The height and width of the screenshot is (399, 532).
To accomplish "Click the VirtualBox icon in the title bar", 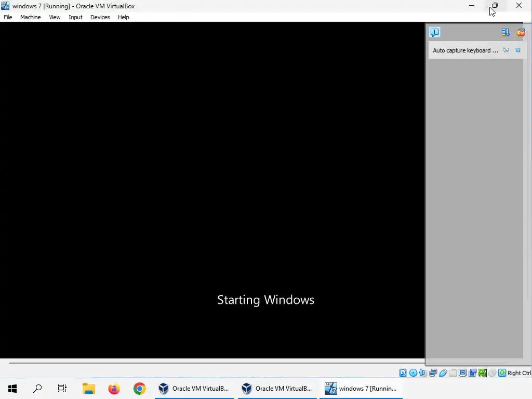I will click(5, 6).
